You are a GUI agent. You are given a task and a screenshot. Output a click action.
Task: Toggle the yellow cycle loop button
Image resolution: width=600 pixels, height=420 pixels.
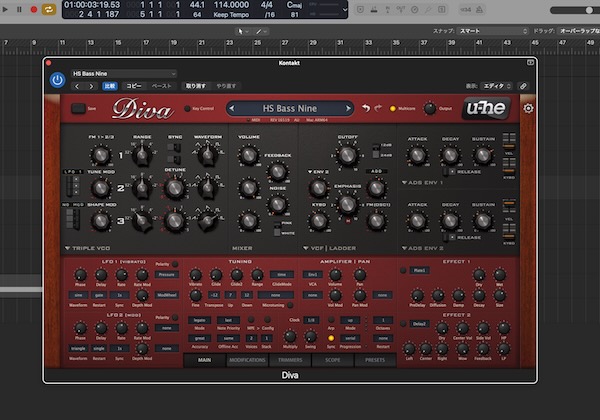click(x=49, y=9)
